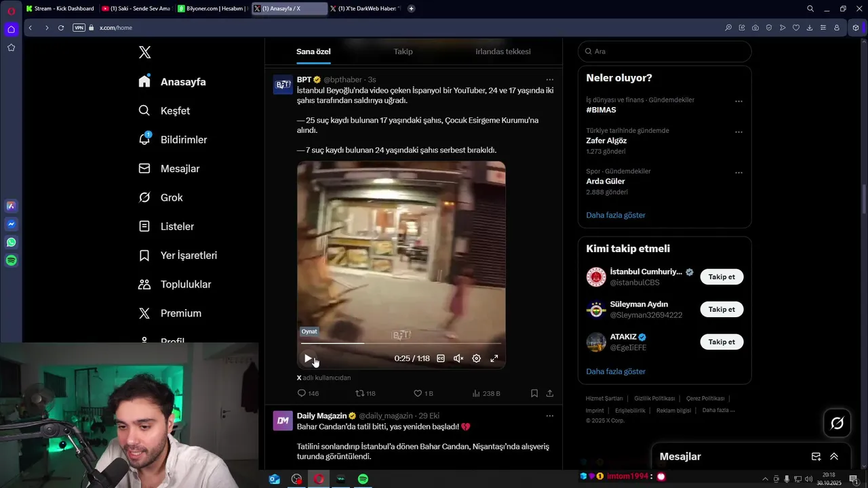Follow ATAKIZ account
The image size is (868, 488).
(x=722, y=342)
